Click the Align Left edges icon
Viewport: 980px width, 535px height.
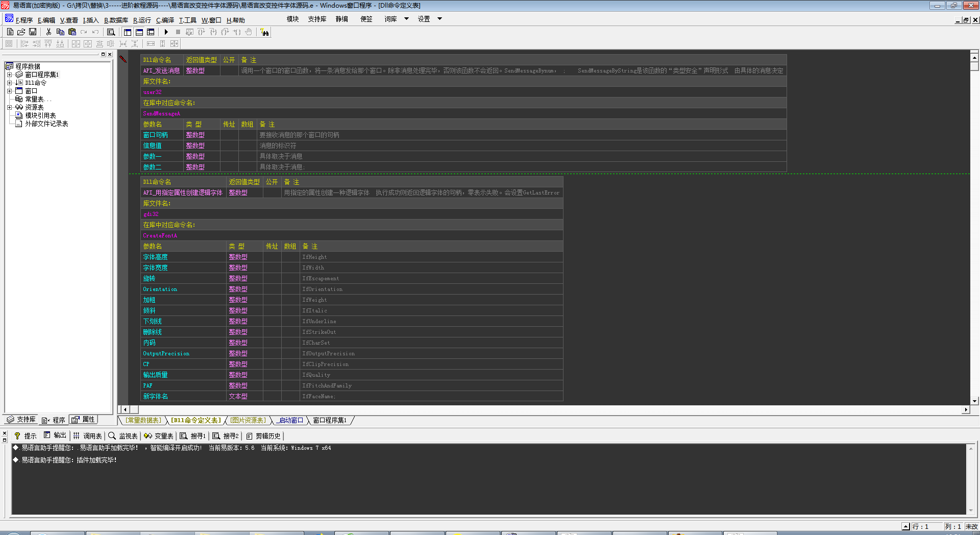tap(24, 44)
